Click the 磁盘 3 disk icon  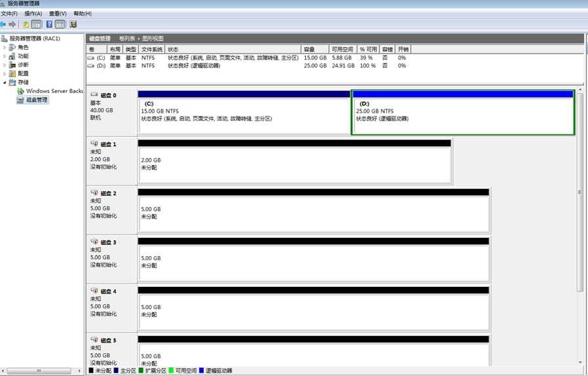coord(94,242)
